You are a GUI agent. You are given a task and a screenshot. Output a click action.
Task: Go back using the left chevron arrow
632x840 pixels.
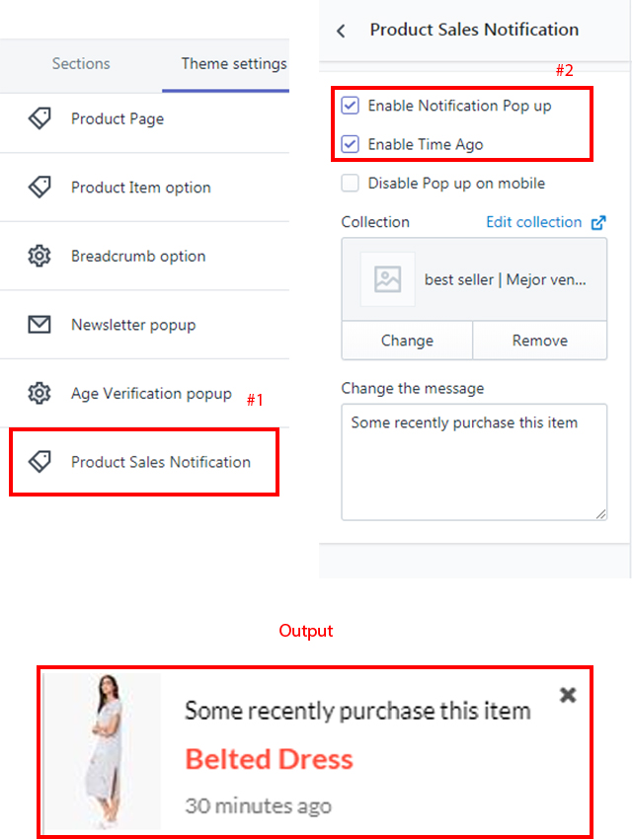point(342,31)
